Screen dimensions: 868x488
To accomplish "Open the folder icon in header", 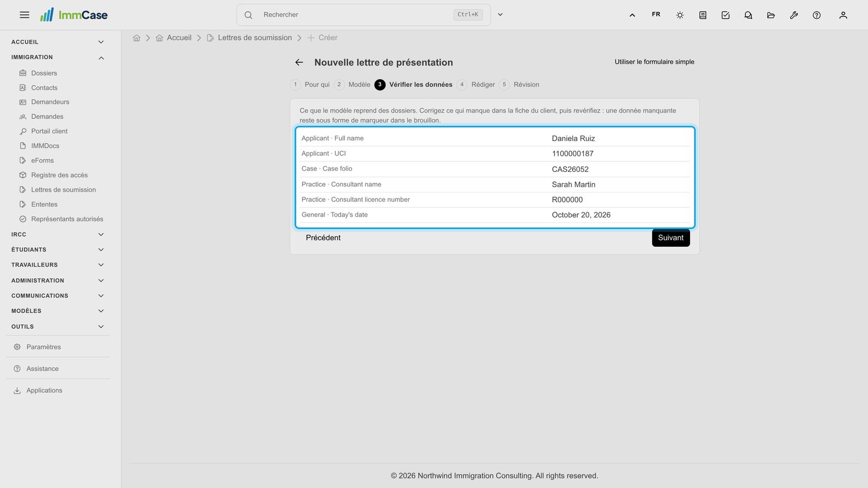I will pos(771,15).
